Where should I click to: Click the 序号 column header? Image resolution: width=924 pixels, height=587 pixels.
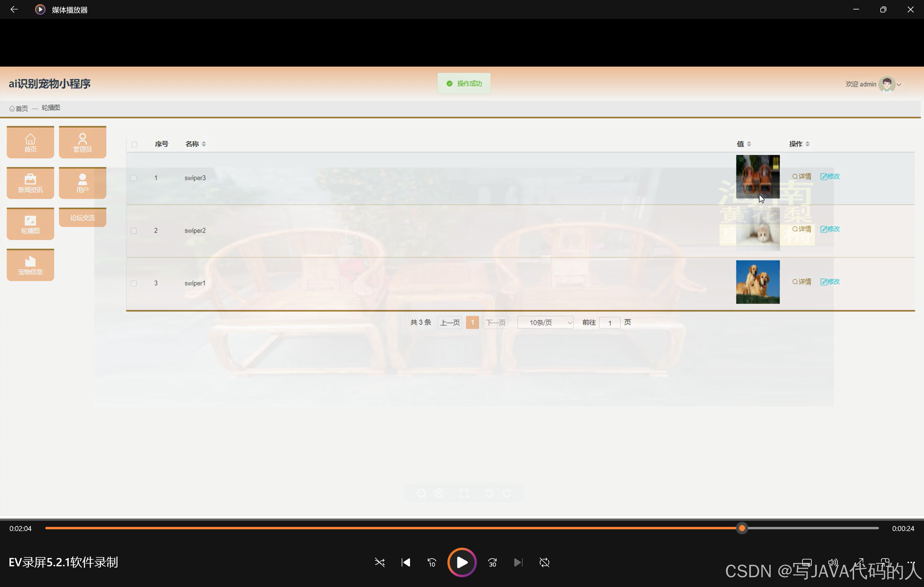pyautogui.click(x=161, y=144)
